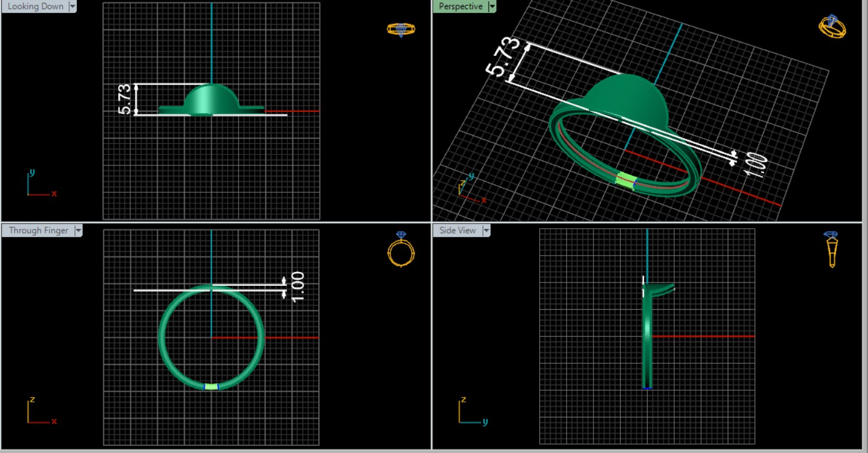Screen dimensions: 868x453
Task: Activate the Through Finger viewport title
Action: click(x=38, y=231)
